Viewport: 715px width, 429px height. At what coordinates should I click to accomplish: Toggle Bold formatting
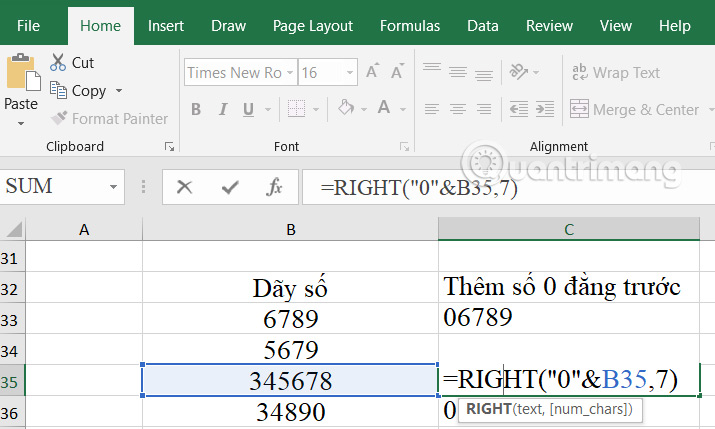(x=196, y=110)
